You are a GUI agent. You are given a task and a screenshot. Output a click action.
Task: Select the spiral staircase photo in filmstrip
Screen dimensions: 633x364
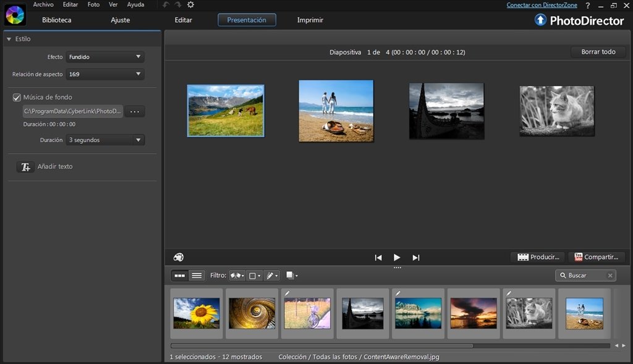(x=252, y=313)
